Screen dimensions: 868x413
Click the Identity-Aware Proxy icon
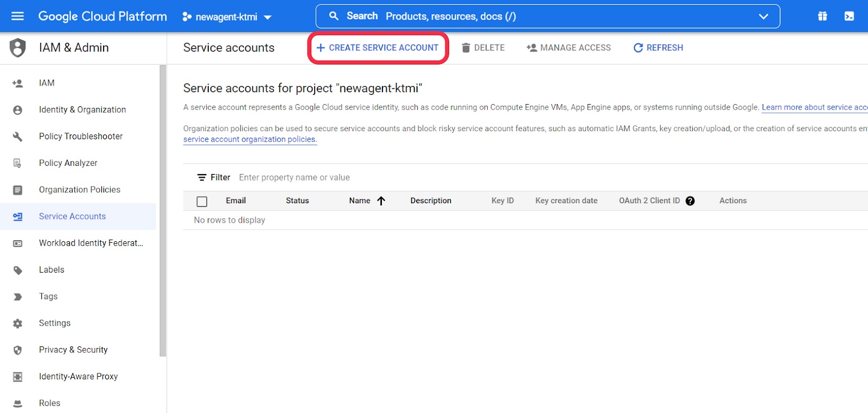(17, 377)
